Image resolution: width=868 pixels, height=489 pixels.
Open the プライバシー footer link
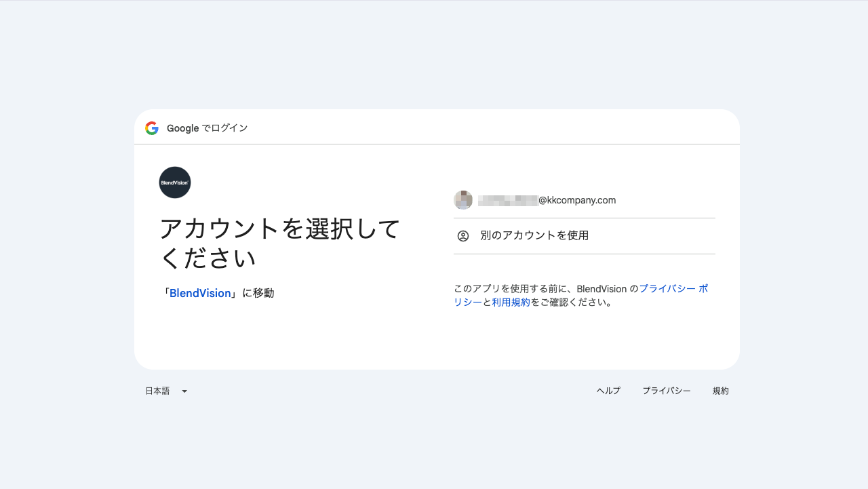(667, 391)
